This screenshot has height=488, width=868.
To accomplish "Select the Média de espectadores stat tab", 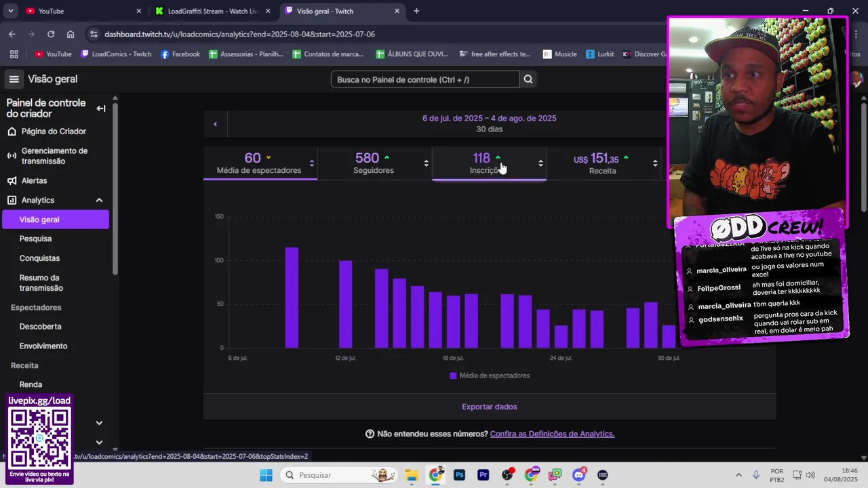I will tap(260, 163).
